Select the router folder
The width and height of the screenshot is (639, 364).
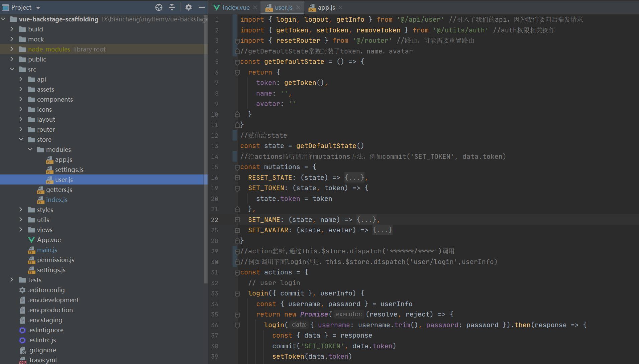(46, 129)
